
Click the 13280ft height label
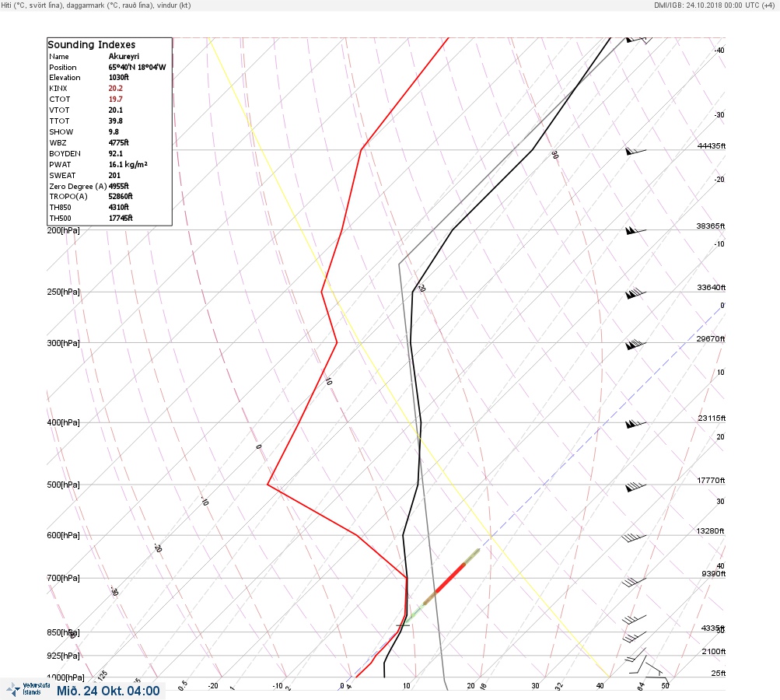click(710, 531)
